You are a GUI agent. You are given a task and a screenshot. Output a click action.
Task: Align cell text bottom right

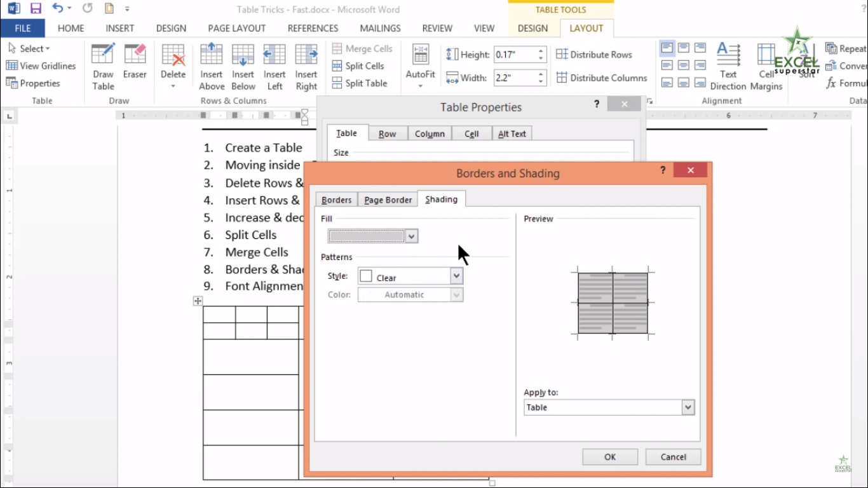point(700,83)
